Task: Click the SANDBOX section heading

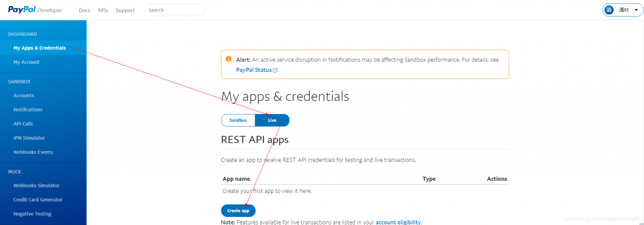Action: [19, 81]
